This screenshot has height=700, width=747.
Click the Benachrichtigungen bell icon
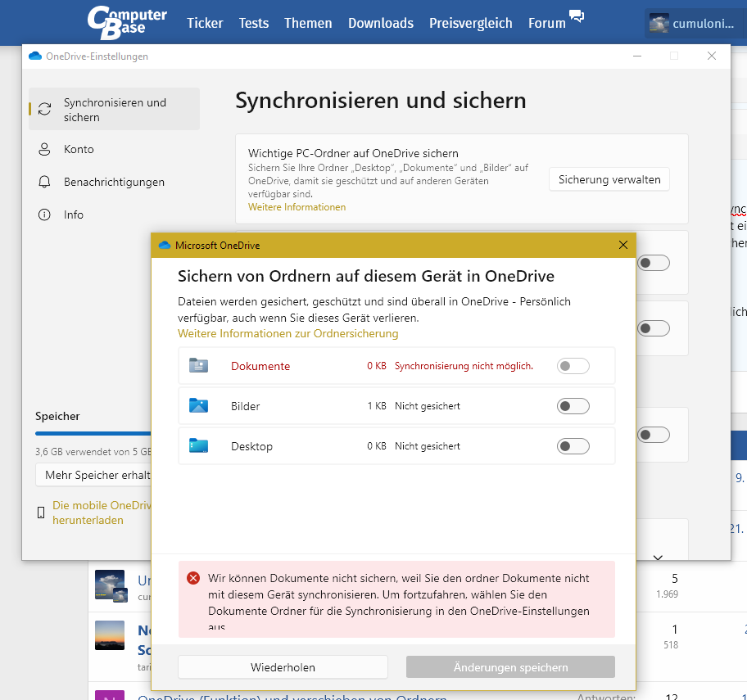coord(44,182)
